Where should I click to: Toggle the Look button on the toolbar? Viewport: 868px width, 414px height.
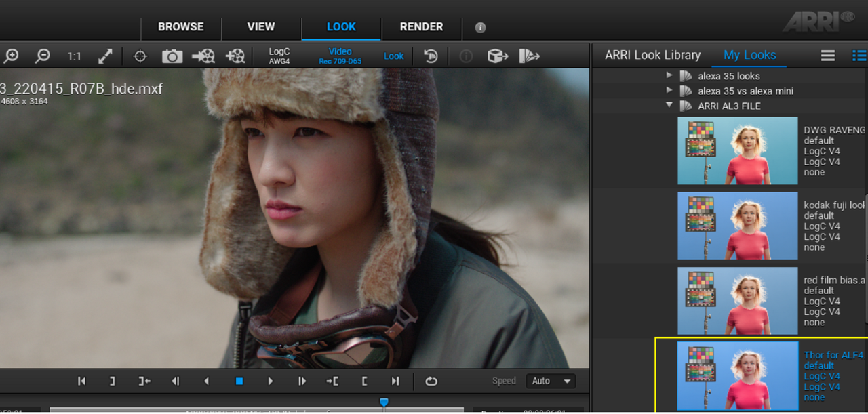coord(393,56)
